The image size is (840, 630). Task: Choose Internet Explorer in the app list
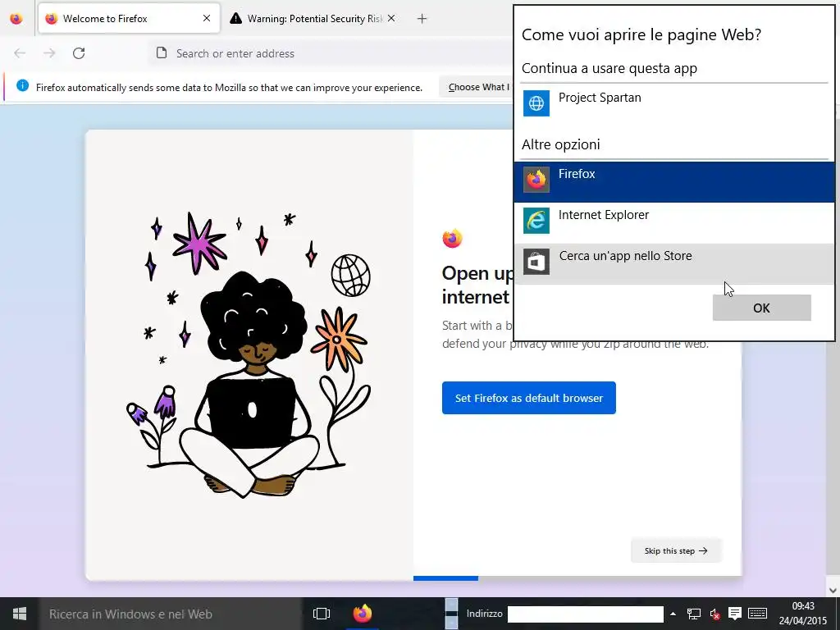[674, 222]
